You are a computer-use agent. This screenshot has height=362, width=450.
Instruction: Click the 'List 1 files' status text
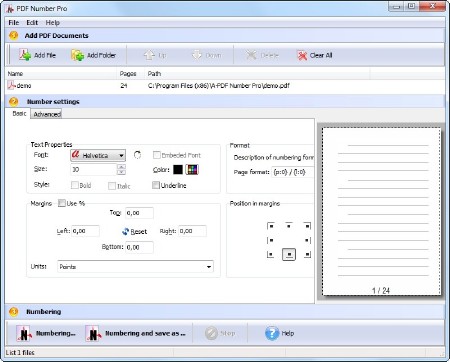(20, 352)
